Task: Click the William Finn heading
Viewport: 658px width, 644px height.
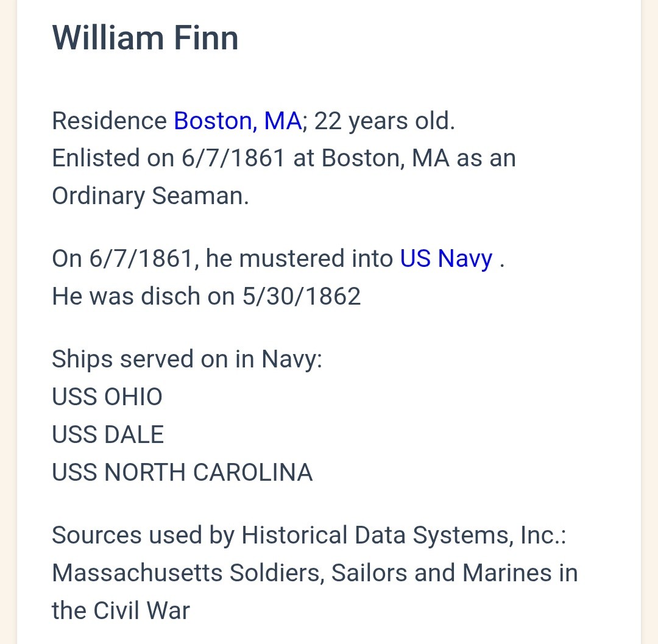Action: (145, 38)
